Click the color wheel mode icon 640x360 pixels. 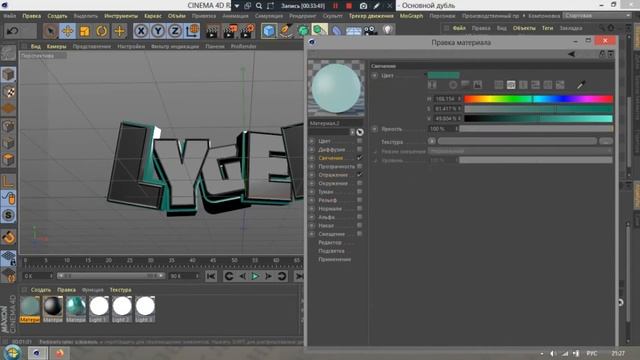453,85
